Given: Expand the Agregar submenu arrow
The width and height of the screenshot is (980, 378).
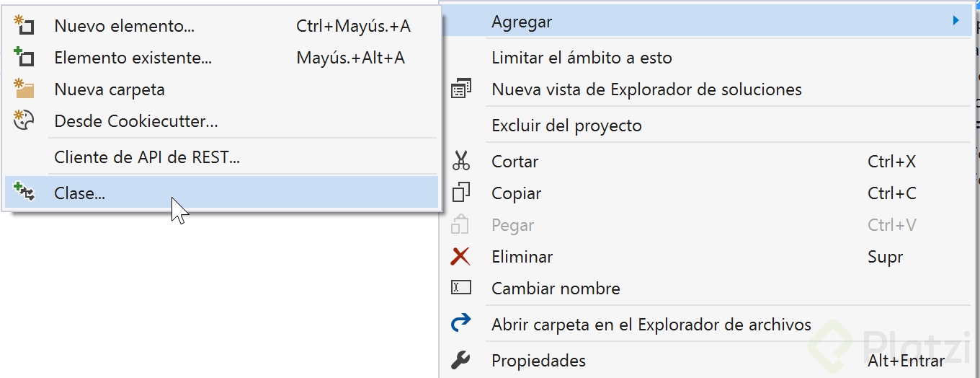Looking at the screenshot, I should [956, 21].
